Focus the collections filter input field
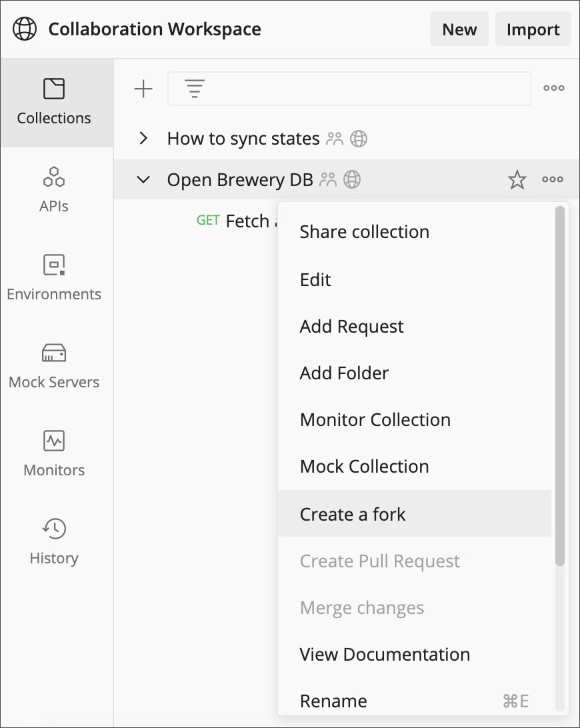Viewport: 580px width, 728px height. click(x=349, y=88)
